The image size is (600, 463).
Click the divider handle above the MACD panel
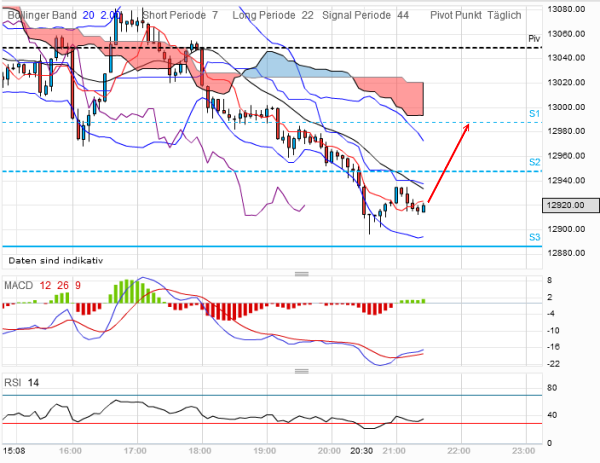[302, 274]
